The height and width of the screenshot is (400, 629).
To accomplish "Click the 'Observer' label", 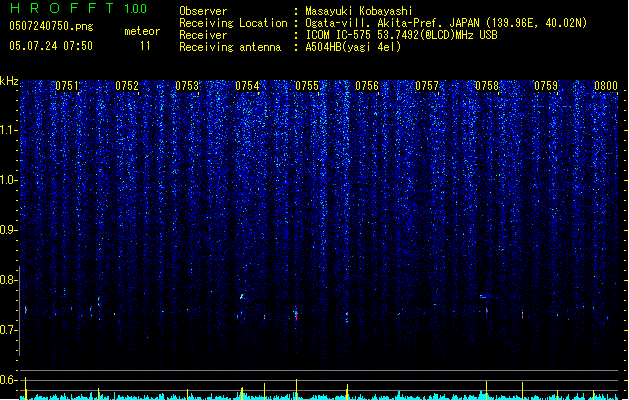I will pos(203,11).
